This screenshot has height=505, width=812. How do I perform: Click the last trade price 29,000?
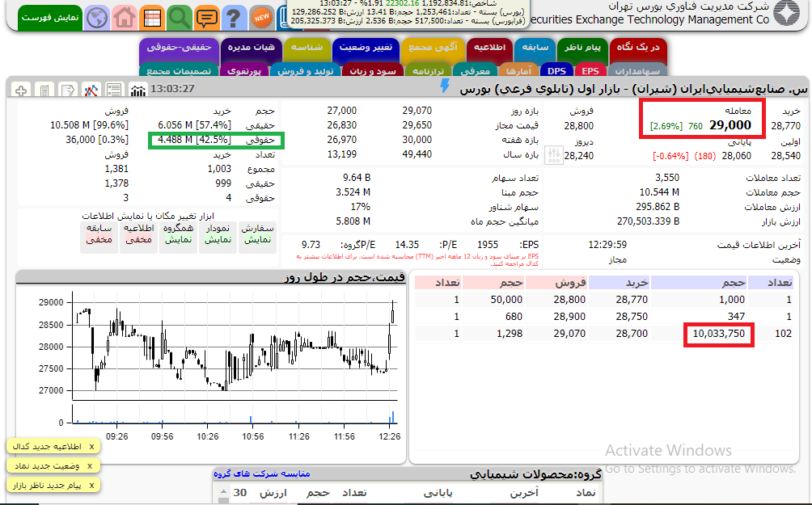click(730, 125)
